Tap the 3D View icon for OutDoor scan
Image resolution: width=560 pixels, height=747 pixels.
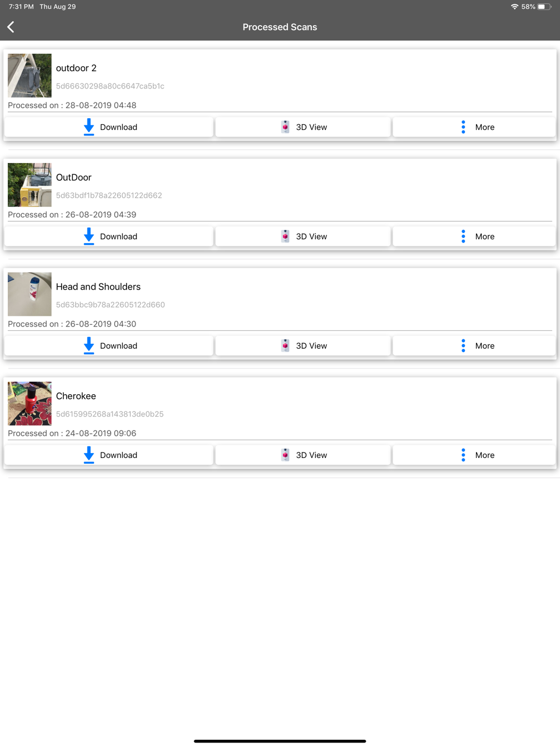point(285,236)
